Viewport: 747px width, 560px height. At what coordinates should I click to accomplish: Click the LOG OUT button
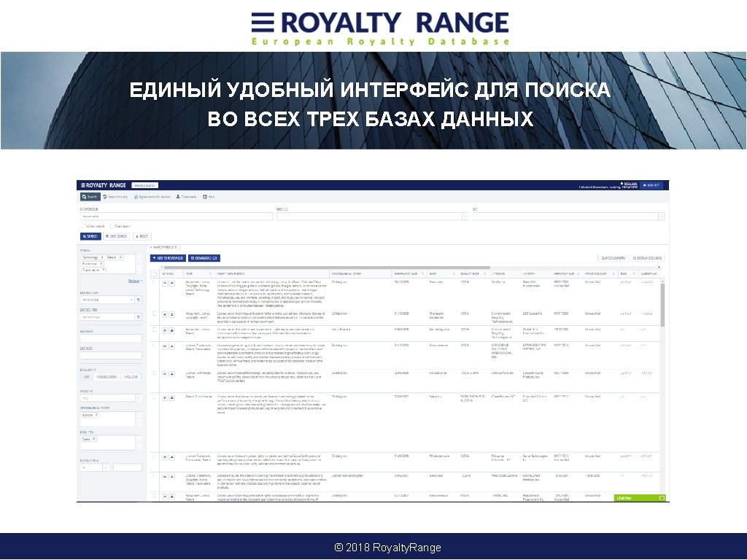(x=651, y=185)
